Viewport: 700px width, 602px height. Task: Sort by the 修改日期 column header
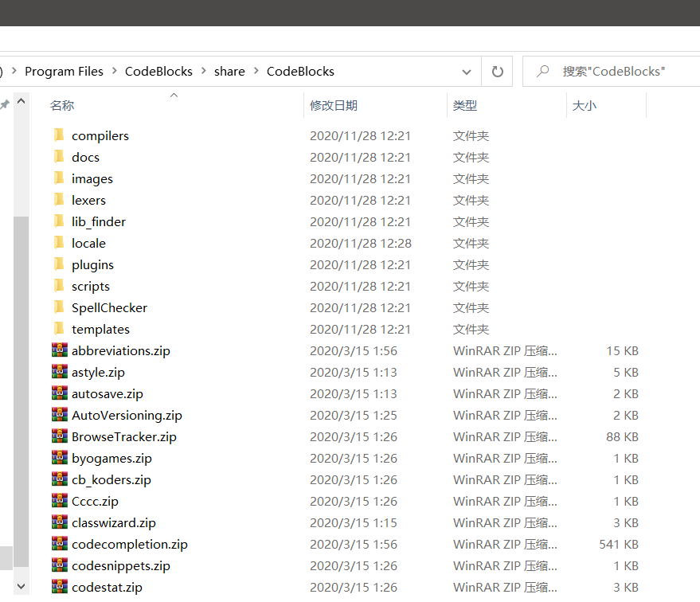[x=334, y=106]
